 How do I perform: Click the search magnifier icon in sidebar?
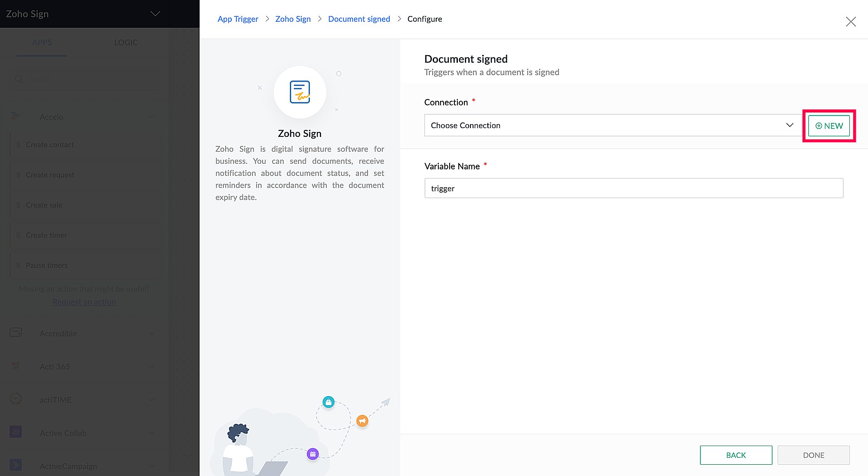coord(19,79)
